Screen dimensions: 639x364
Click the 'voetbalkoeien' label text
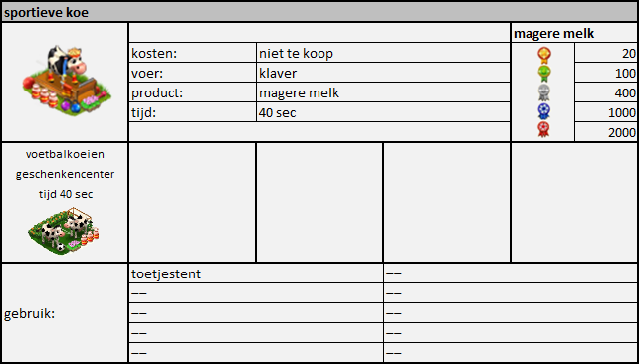click(65, 154)
